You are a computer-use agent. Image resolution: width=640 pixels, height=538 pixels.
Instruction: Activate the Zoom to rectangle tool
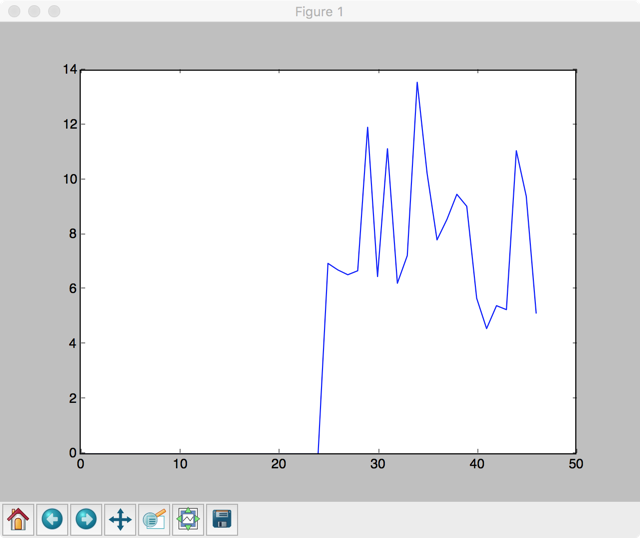tap(154, 519)
